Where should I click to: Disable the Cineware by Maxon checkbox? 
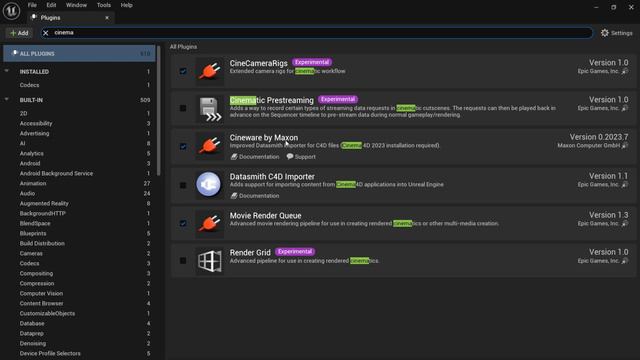(183, 146)
